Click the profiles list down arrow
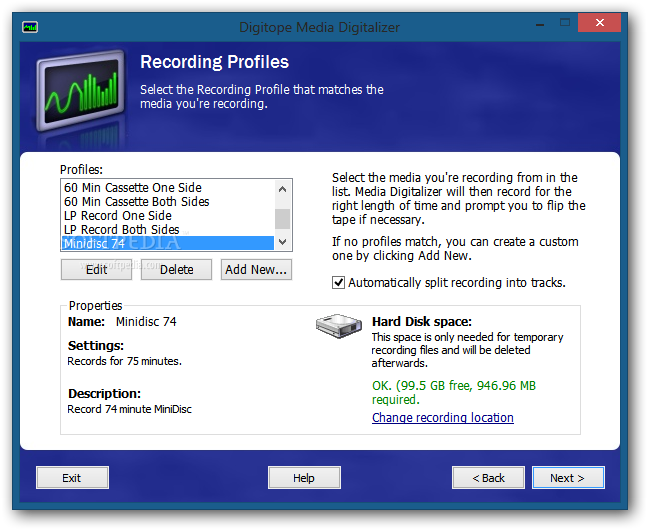The height and width of the screenshot is (530, 648). (283, 242)
